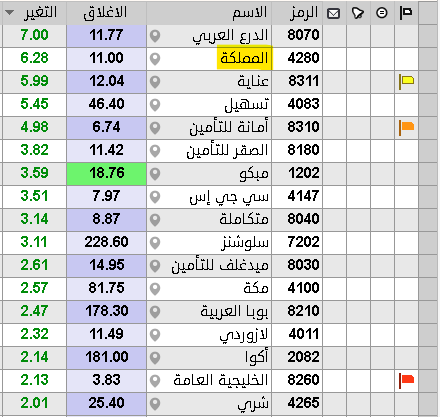
Task: Click close price 181.00 cell
Action: coord(106,358)
